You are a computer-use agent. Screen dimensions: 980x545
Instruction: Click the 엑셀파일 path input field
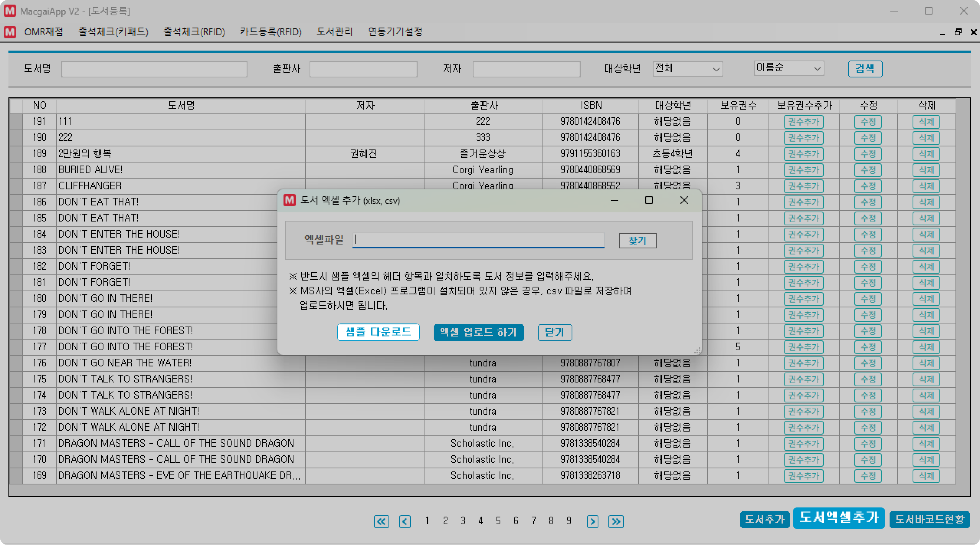point(478,240)
